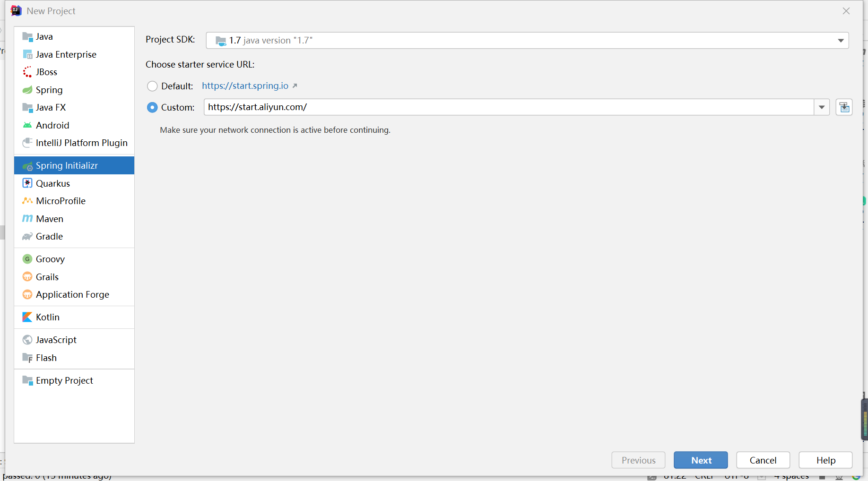Open the line-separator dropdown in the status bar
The image size is (868, 481).
coord(704,476)
